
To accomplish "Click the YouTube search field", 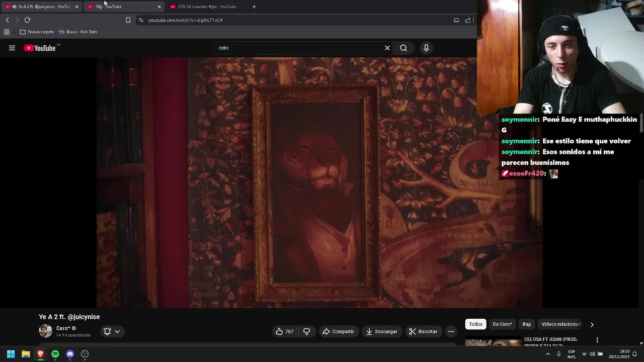I will coord(299,48).
